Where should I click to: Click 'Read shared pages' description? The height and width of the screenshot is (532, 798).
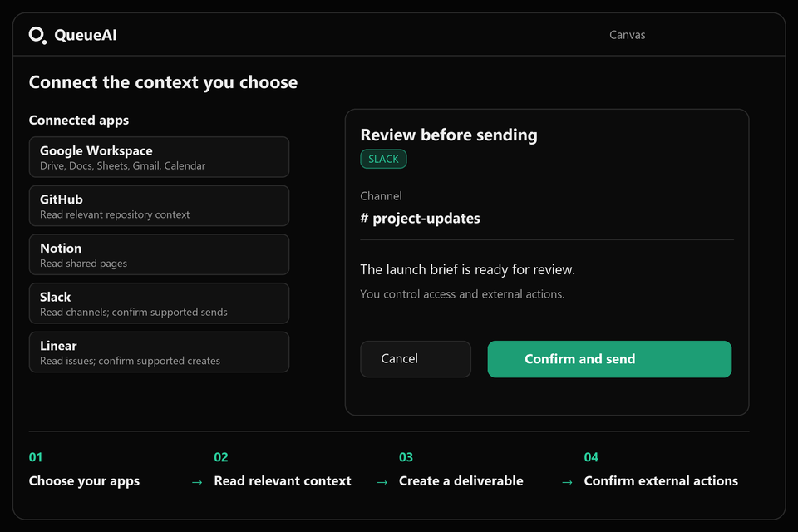click(x=83, y=264)
